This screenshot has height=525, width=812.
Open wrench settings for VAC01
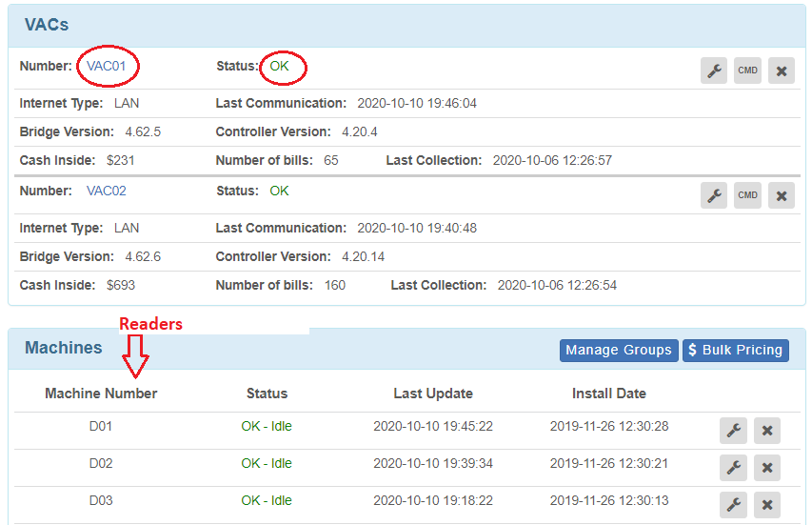click(x=714, y=71)
